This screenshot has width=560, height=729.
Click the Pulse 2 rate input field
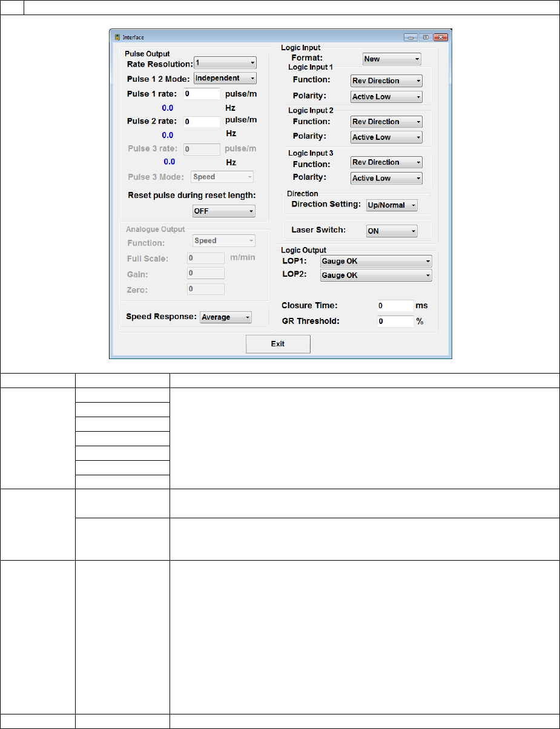202,121
